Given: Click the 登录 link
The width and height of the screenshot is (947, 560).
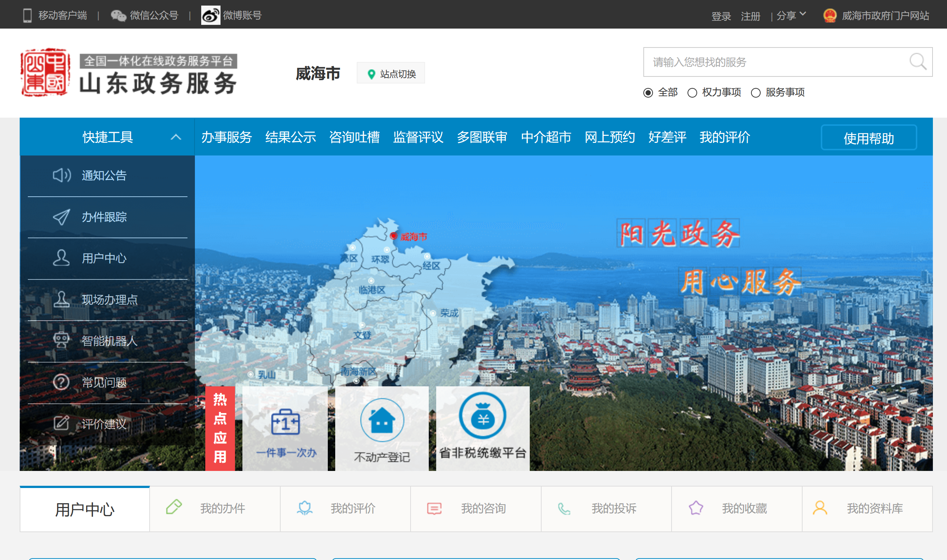Looking at the screenshot, I should (x=721, y=16).
